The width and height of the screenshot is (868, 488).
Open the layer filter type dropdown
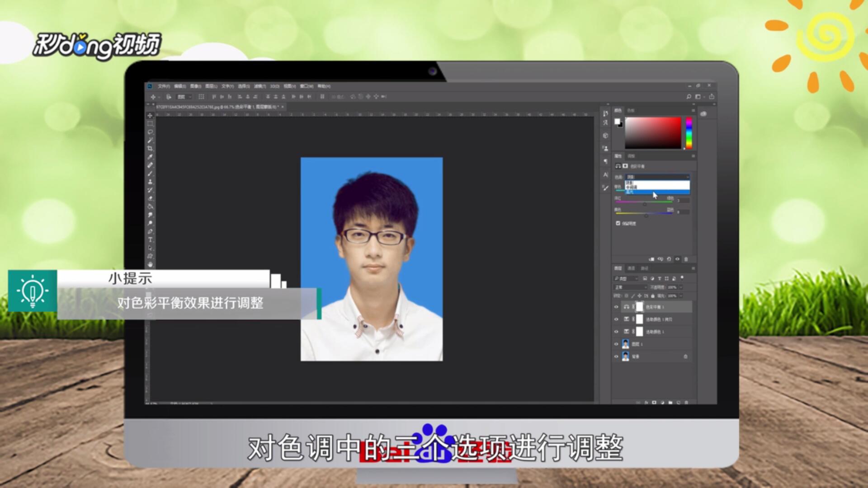point(626,279)
